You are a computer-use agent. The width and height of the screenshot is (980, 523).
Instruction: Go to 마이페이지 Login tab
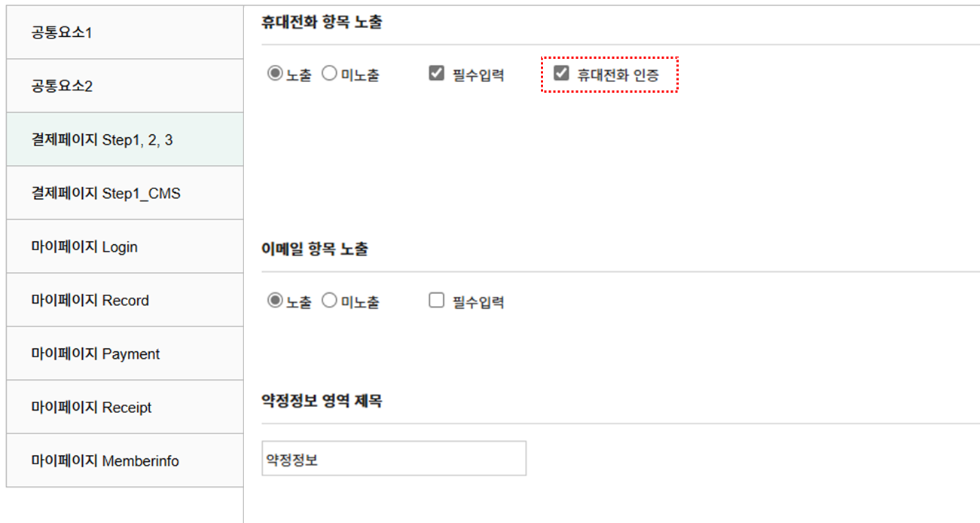(124, 247)
